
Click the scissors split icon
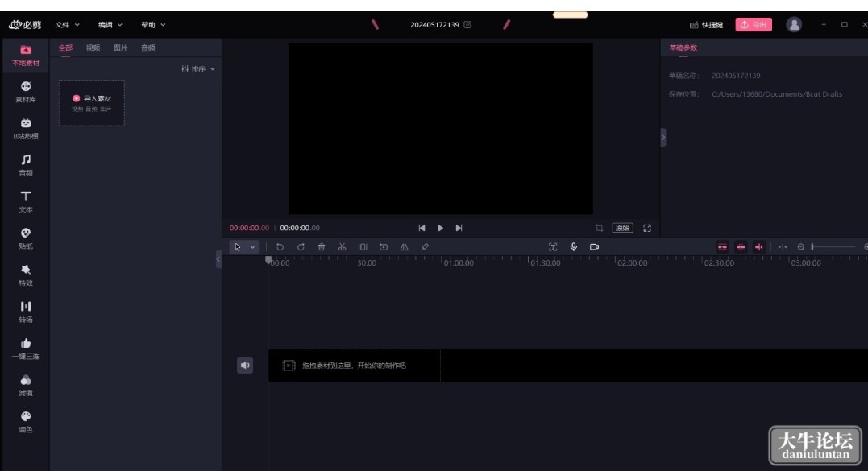point(342,247)
